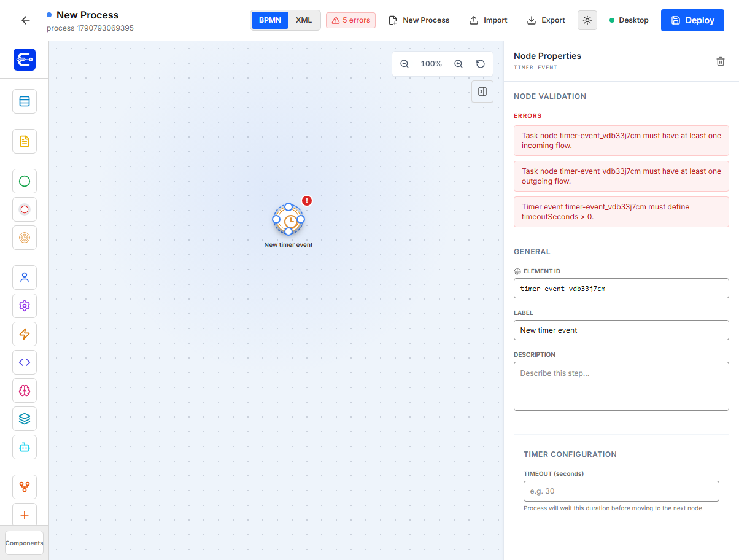The height and width of the screenshot is (560, 739).
Task: Click into the Description text area
Action: click(621, 386)
